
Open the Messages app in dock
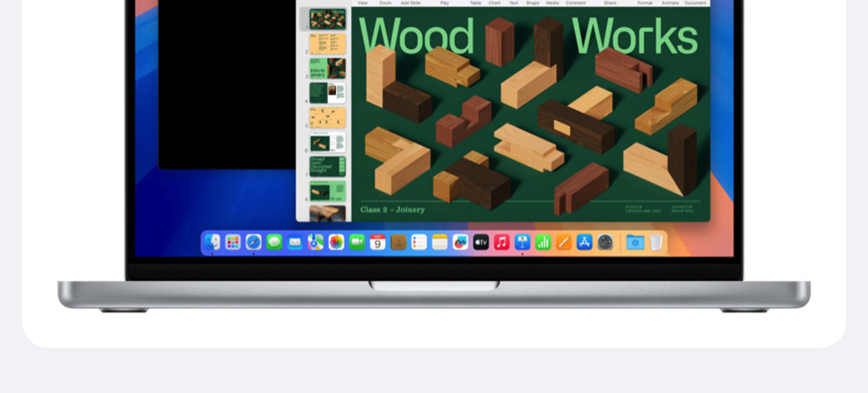click(x=275, y=242)
